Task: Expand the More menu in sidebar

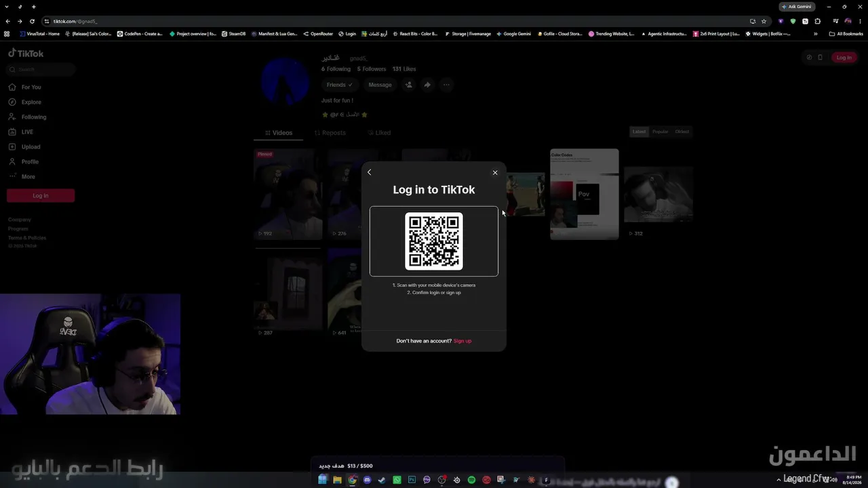Action: (22, 177)
